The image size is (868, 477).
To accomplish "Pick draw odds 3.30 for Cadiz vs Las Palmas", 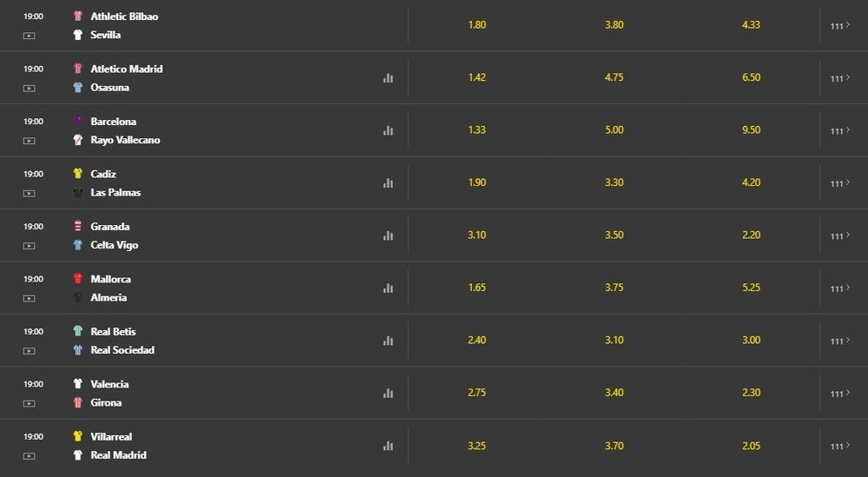I will pos(614,182).
